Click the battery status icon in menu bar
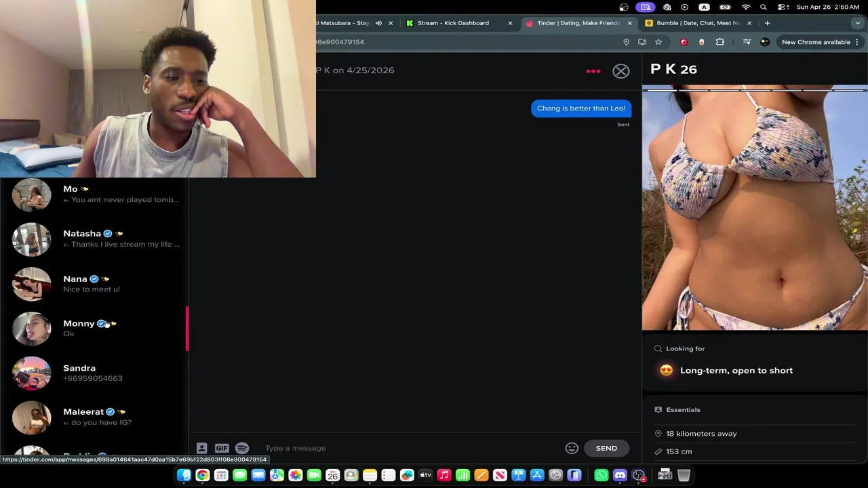868x488 pixels. click(725, 7)
